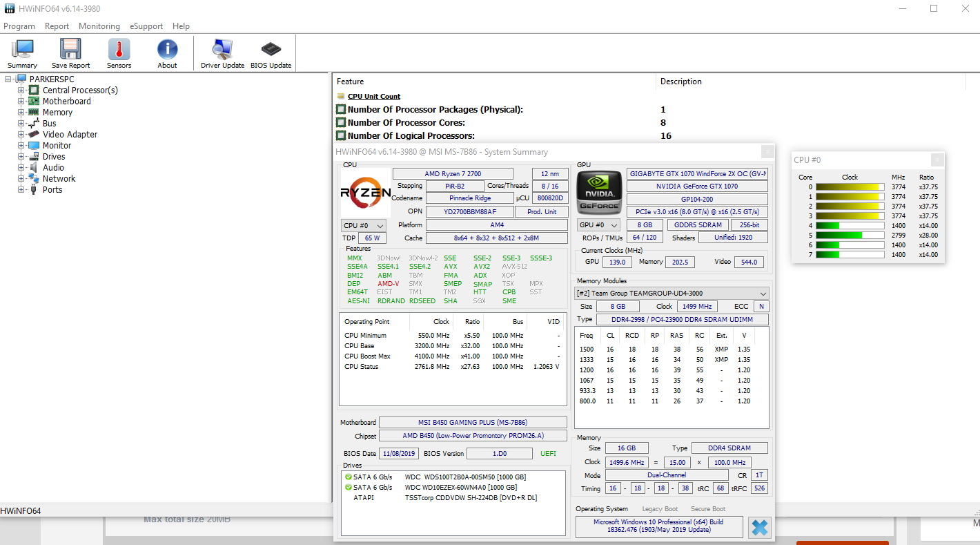This screenshot has width=980, height=545.
Task: Expand the Central Processor(s) tree node
Action: (x=21, y=90)
